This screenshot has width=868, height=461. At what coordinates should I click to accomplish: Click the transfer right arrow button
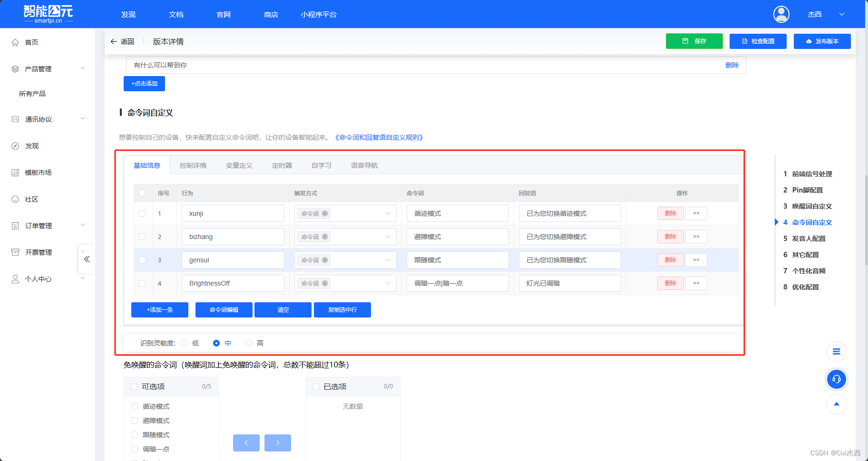[x=278, y=443]
